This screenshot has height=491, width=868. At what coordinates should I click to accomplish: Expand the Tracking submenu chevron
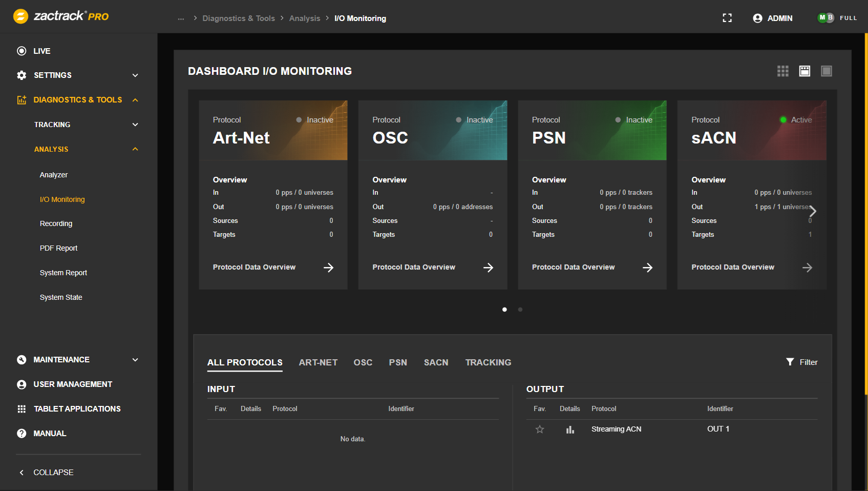coord(135,125)
